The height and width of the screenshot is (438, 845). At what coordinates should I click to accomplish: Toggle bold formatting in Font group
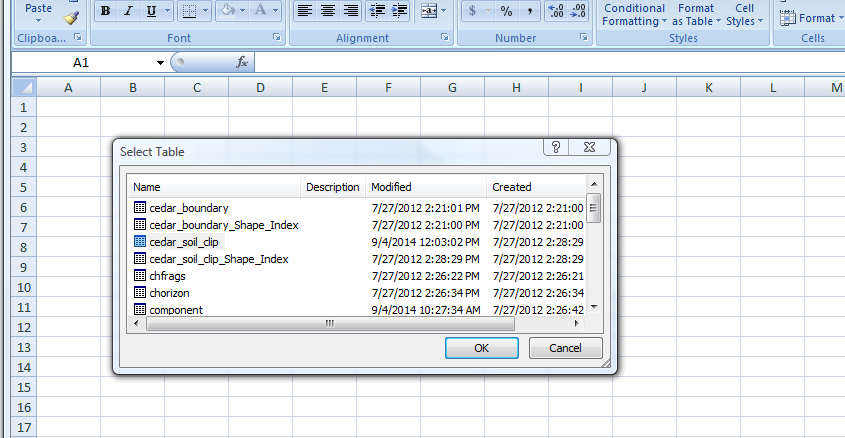click(x=106, y=11)
